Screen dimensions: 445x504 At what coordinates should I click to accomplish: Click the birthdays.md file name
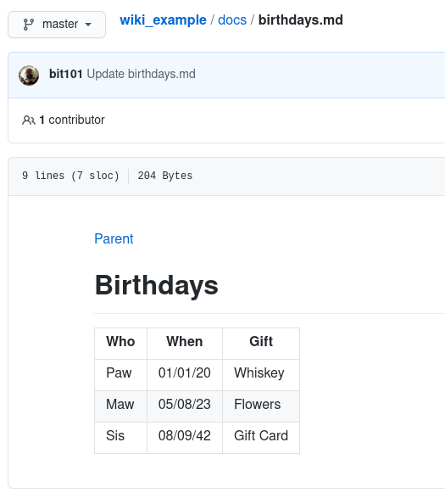[301, 20]
